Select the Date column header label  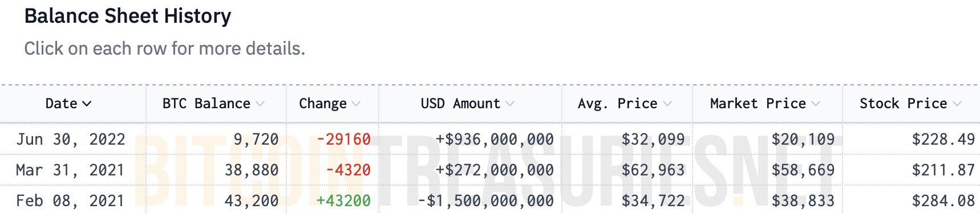(x=61, y=104)
